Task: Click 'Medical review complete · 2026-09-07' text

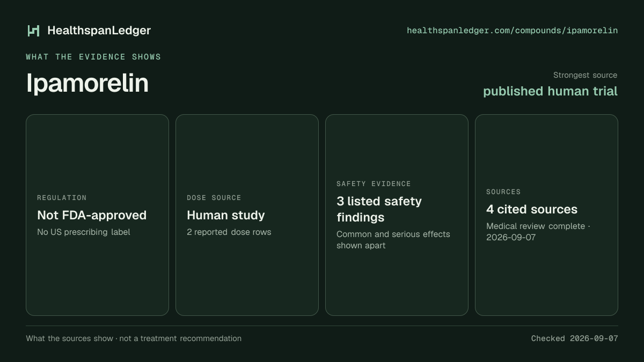Action: [538, 232]
